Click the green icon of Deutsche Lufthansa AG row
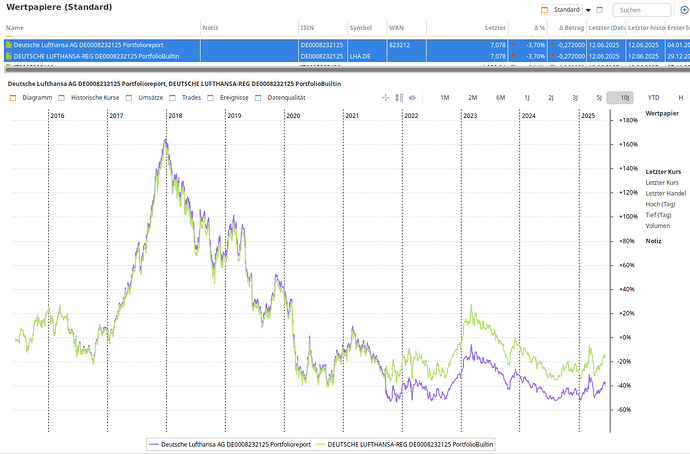Screen dimensions: 690x454 [9, 45]
